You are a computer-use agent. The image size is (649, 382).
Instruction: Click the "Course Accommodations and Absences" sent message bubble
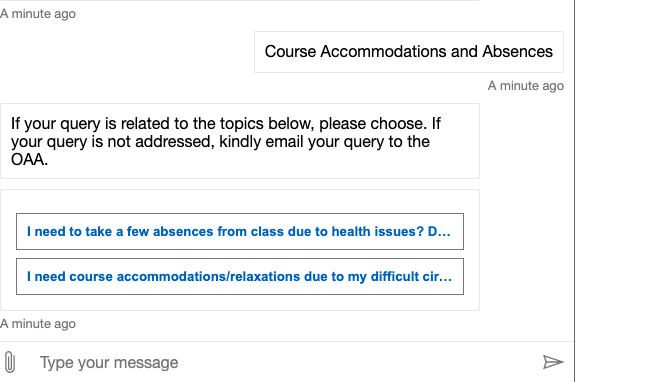click(x=409, y=52)
